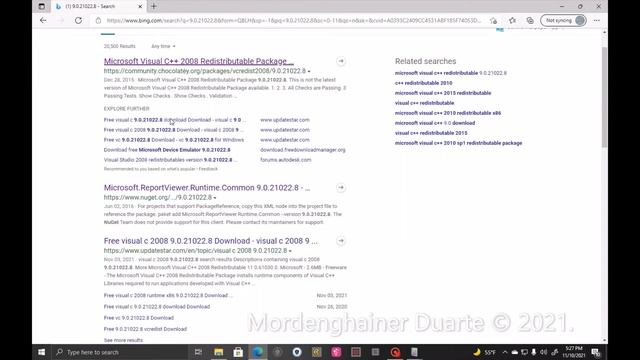Go back with the browser back arrow
Viewport: 640px width, 360px height.
[43, 20]
